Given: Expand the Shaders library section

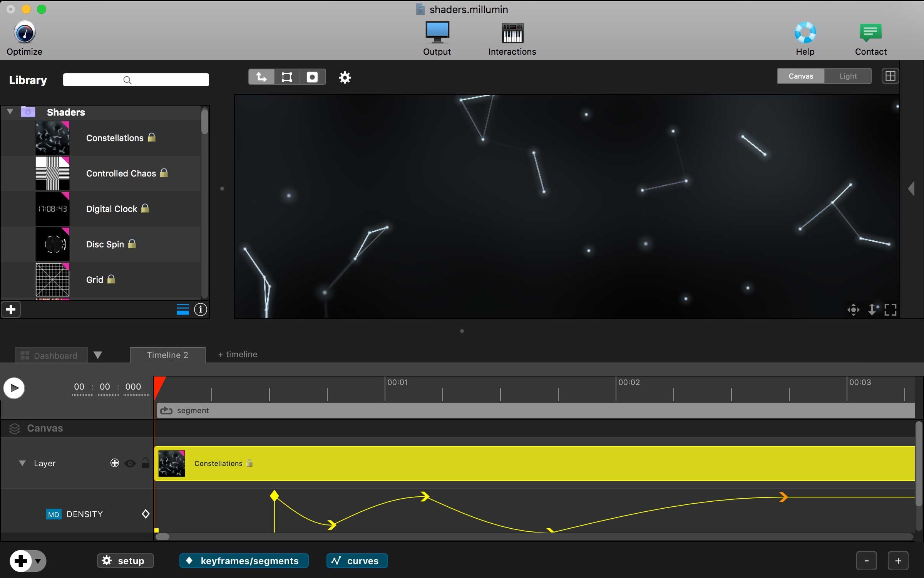Looking at the screenshot, I should pos(11,111).
